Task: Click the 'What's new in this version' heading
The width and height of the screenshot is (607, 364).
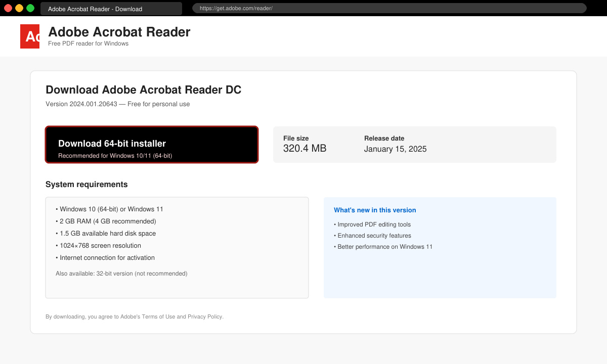Action: tap(375, 210)
